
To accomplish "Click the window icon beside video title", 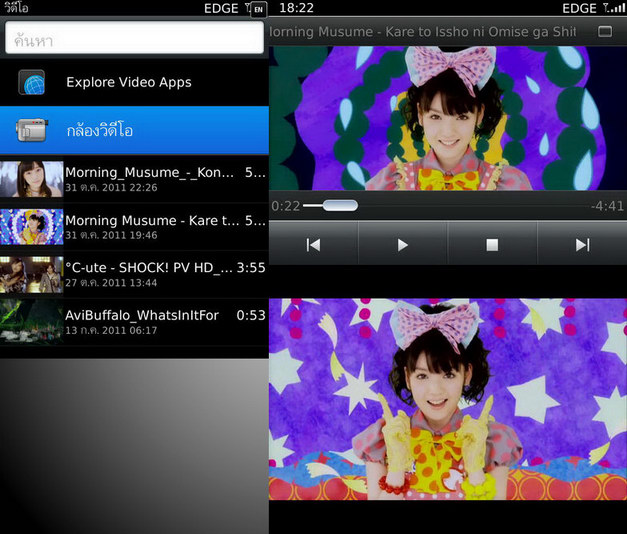I will [x=604, y=32].
